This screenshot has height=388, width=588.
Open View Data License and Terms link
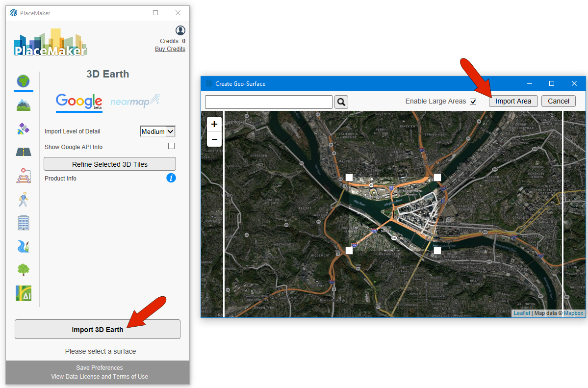(100, 376)
